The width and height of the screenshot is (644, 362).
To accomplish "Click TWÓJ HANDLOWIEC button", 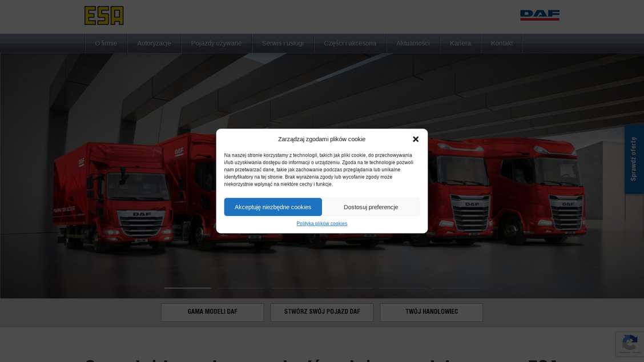I will pyautogui.click(x=431, y=312).
